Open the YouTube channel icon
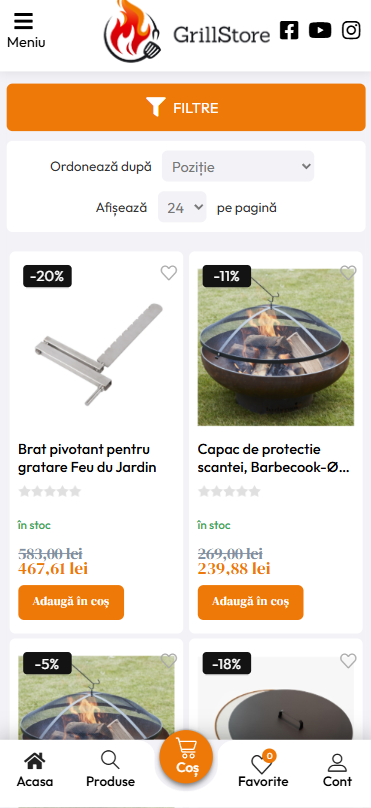This screenshot has height=808, width=371. coord(320,30)
